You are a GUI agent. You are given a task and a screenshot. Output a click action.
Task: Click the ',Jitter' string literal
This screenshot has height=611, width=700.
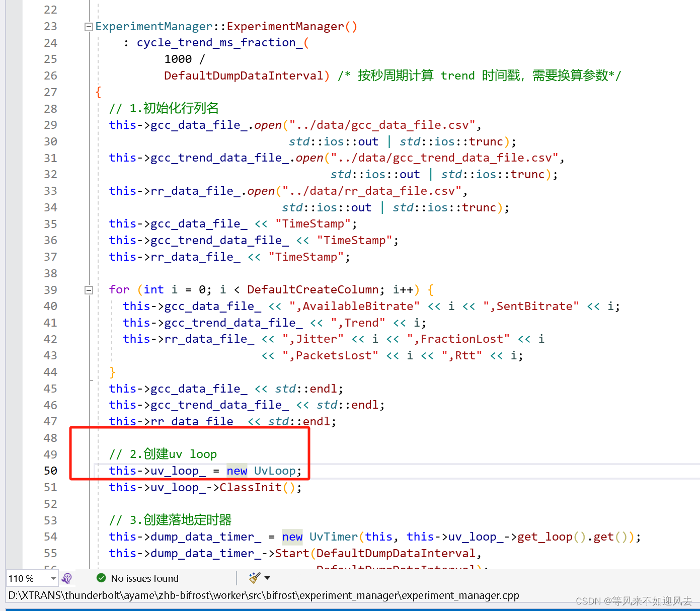coord(313,339)
